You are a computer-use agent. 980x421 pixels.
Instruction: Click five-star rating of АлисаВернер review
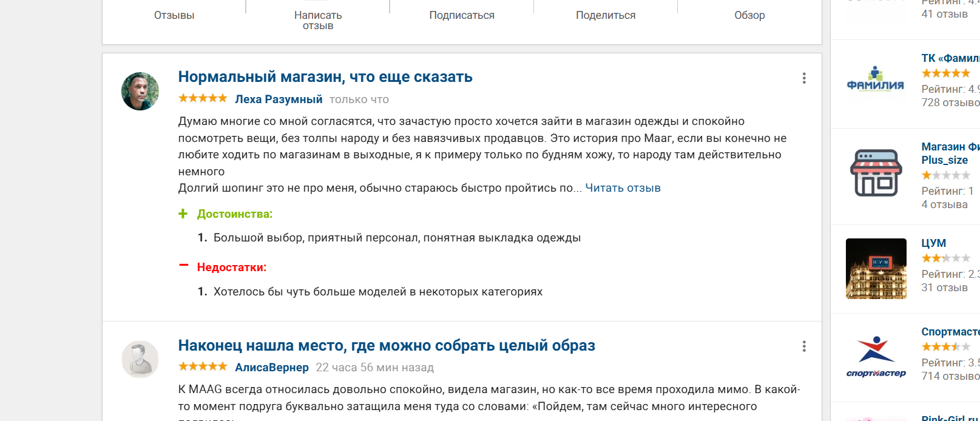(x=203, y=366)
